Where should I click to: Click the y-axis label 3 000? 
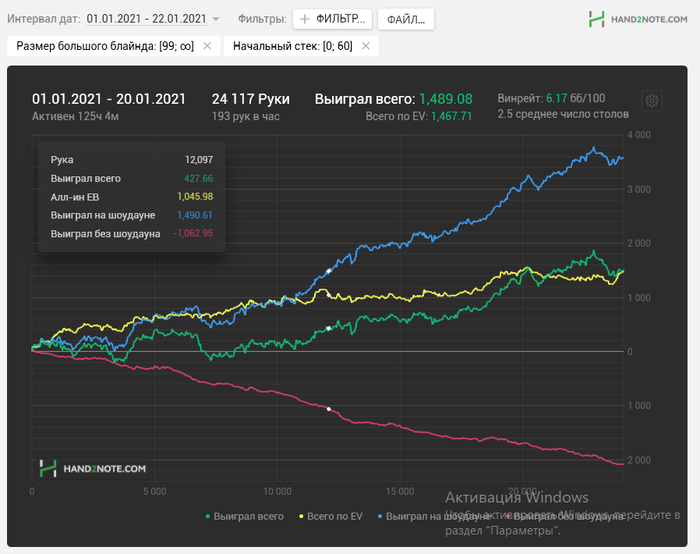coord(639,189)
